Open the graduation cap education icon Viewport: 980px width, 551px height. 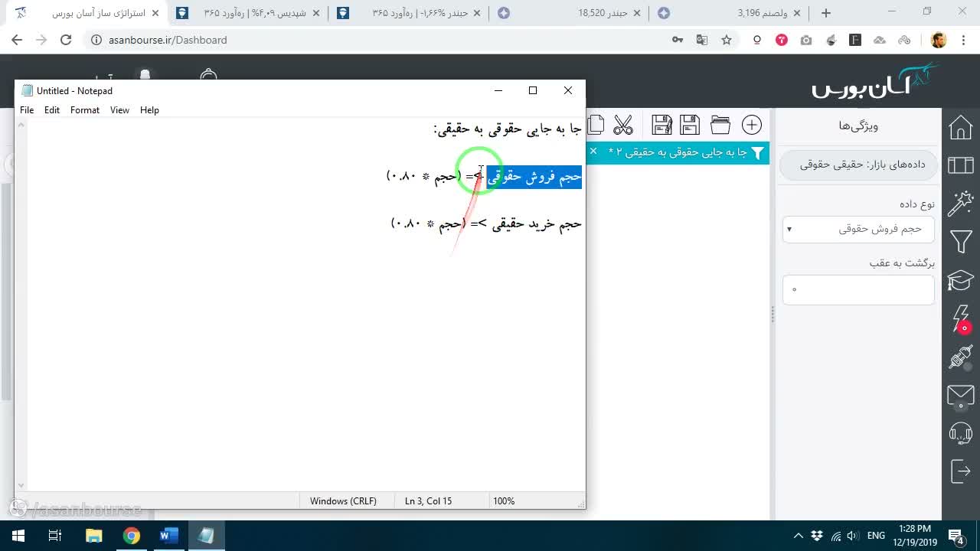tap(960, 280)
